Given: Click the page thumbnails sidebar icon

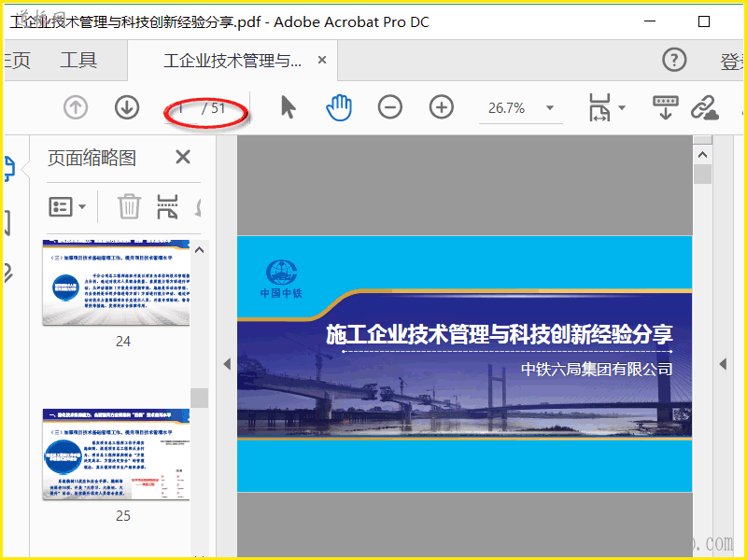Looking at the screenshot, I should click(x=9, y=168).
